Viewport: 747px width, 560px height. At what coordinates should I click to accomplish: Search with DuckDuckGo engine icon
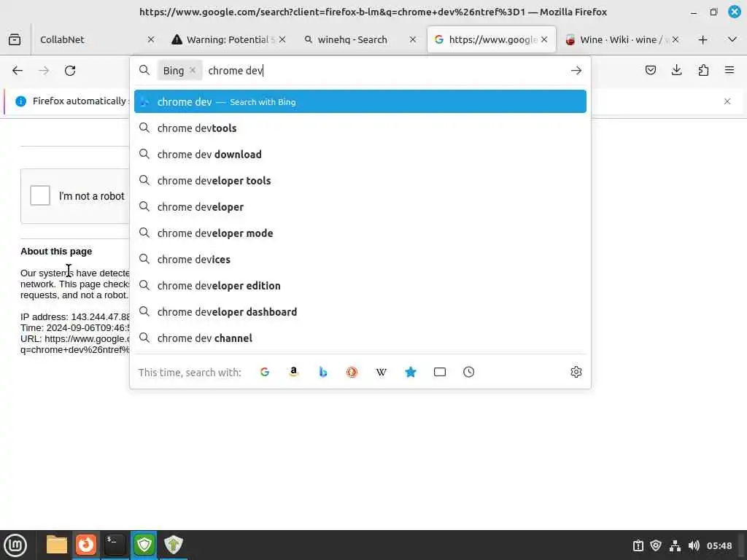(352, 372)
